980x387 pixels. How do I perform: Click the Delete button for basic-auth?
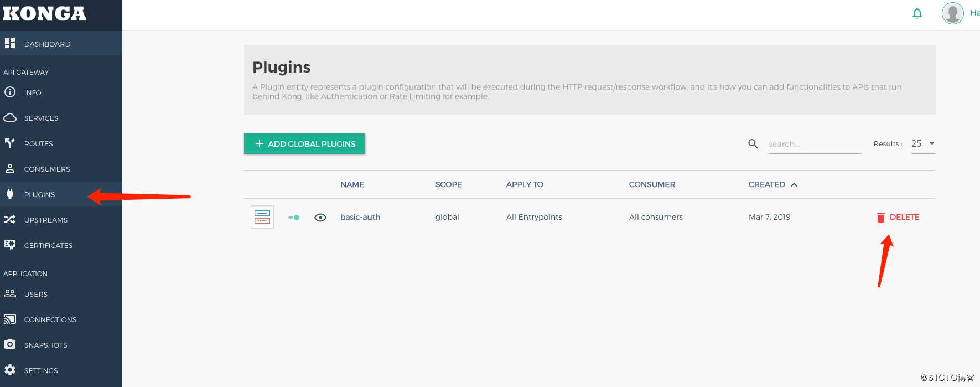point(898,217)
